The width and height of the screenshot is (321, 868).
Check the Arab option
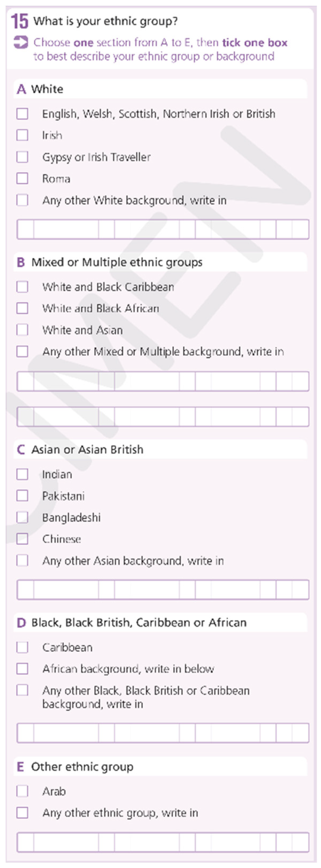tap(22, 791)
